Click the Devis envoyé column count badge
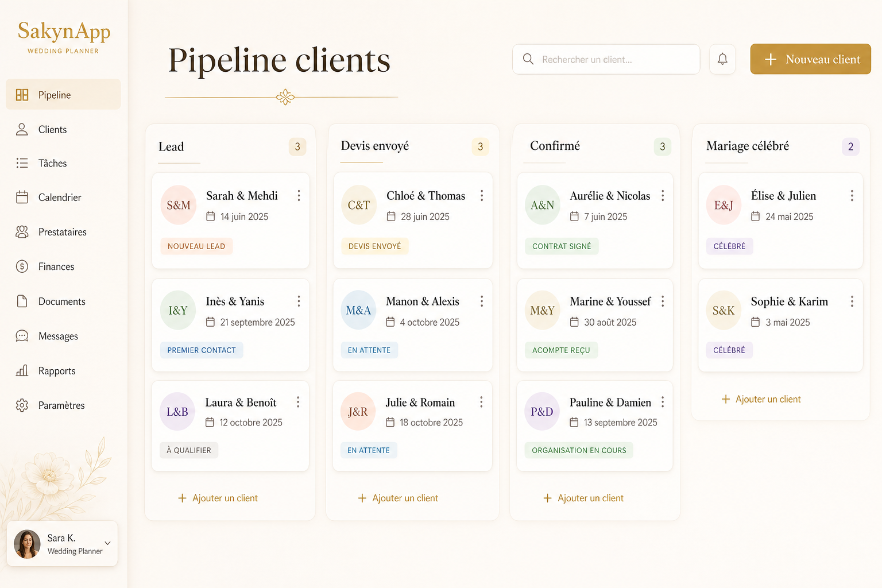882x588 pixels. (481, 146)
